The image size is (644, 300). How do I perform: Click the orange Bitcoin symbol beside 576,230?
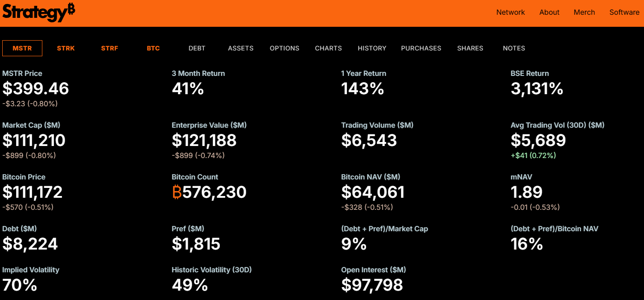177,192
